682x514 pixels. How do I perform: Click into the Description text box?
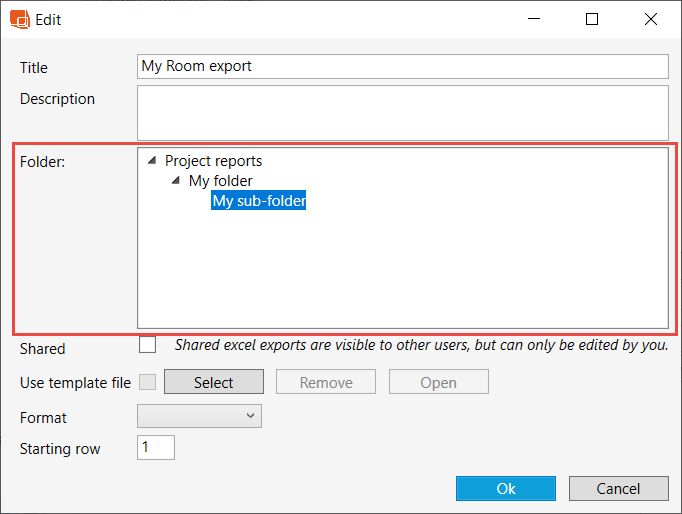(403, 111)
